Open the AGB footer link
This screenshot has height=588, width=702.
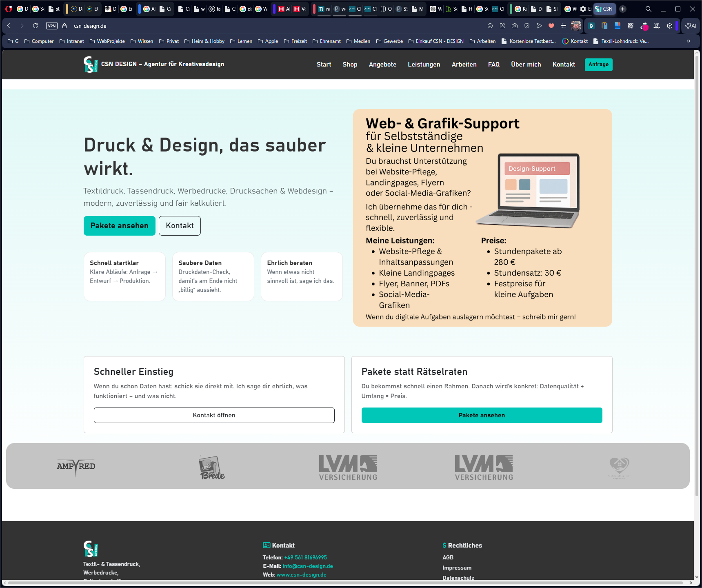point(448,557)
